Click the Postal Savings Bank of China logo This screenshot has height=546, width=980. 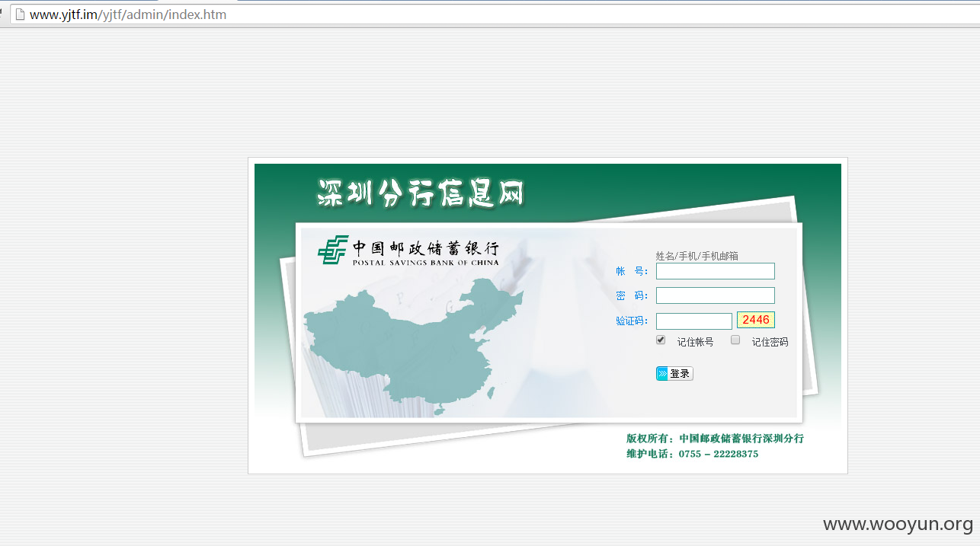coord(332,251)
